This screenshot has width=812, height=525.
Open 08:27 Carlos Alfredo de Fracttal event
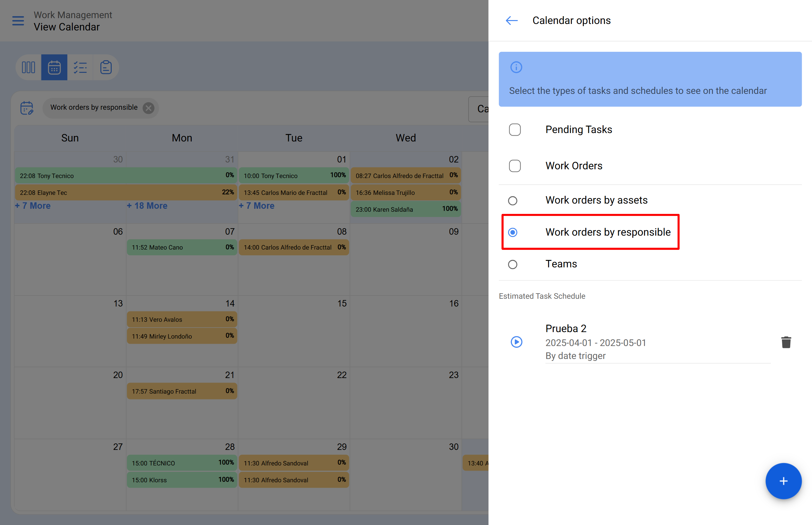(x=405, y=175)
